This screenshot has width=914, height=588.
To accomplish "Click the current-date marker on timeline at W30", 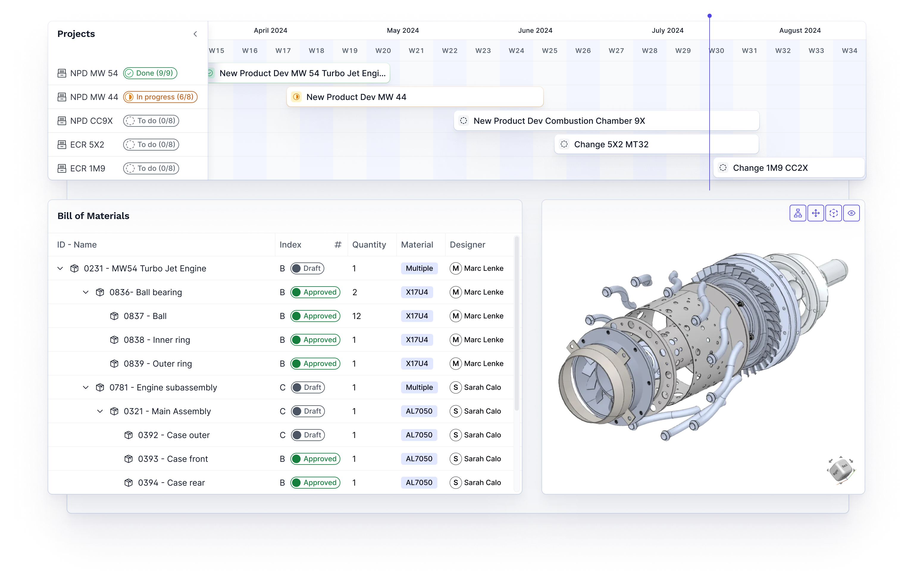I will point(709,16).
